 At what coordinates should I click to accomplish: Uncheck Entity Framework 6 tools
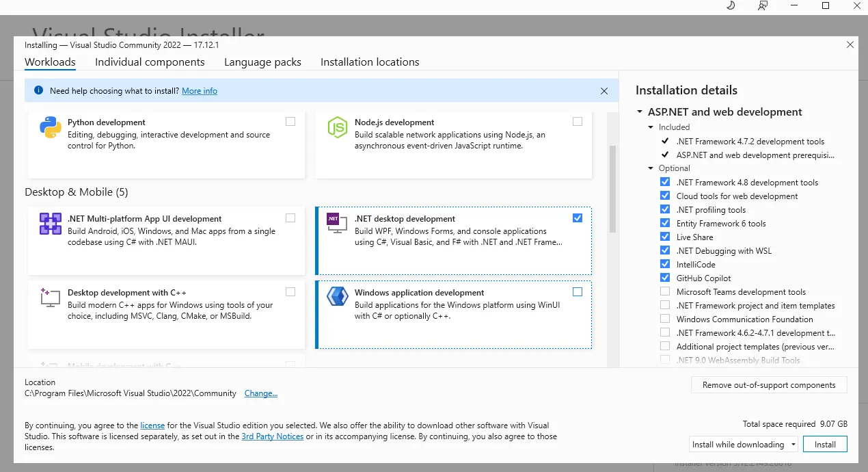665,223
